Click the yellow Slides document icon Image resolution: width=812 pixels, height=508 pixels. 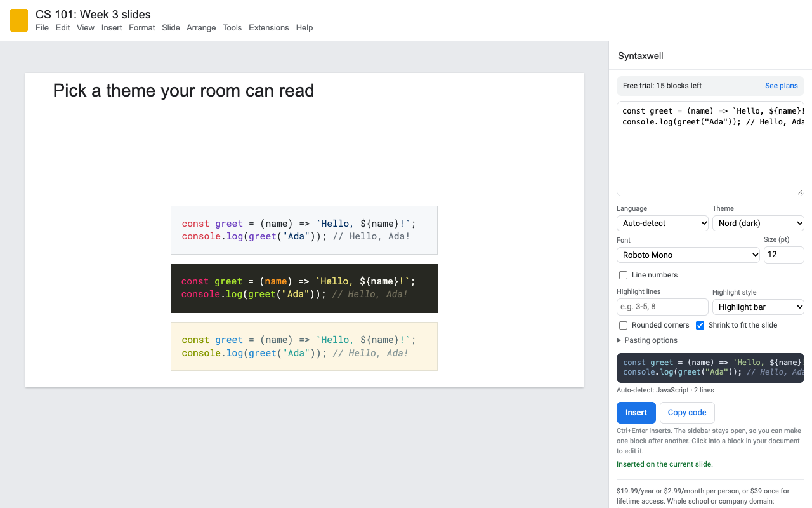[19, 20]
